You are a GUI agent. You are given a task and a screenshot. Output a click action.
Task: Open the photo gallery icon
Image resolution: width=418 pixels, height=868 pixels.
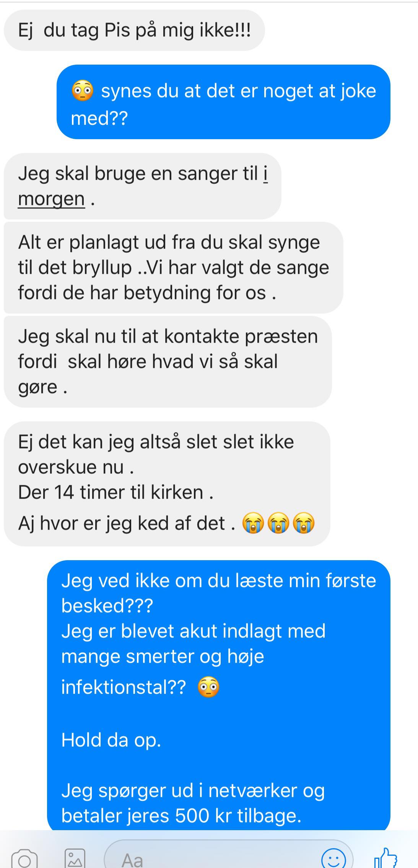75,858
